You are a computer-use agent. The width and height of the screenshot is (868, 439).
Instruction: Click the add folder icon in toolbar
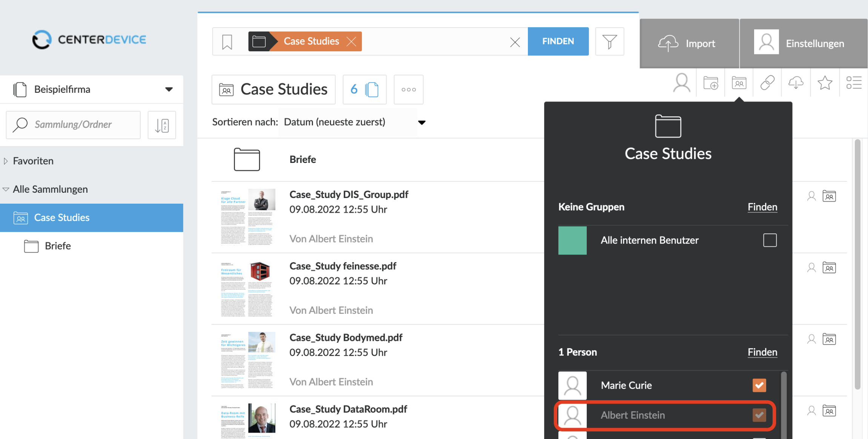(x=711, y=83)
